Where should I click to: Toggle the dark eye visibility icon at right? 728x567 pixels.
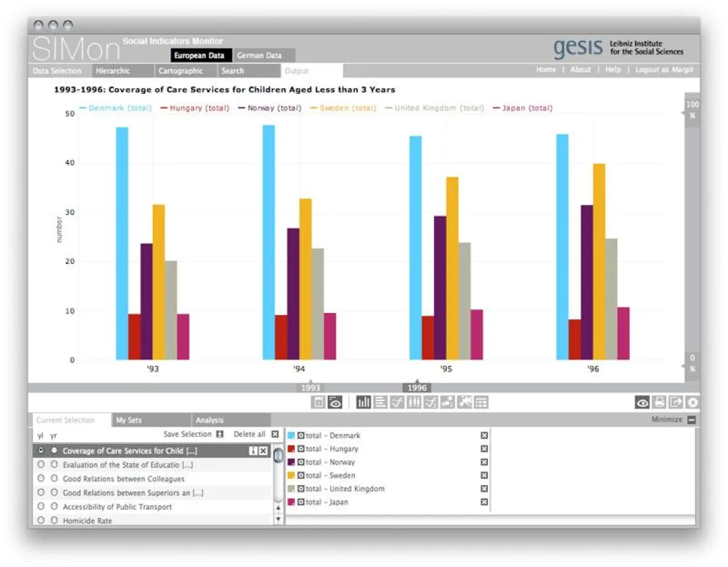(x=642, y=403)
